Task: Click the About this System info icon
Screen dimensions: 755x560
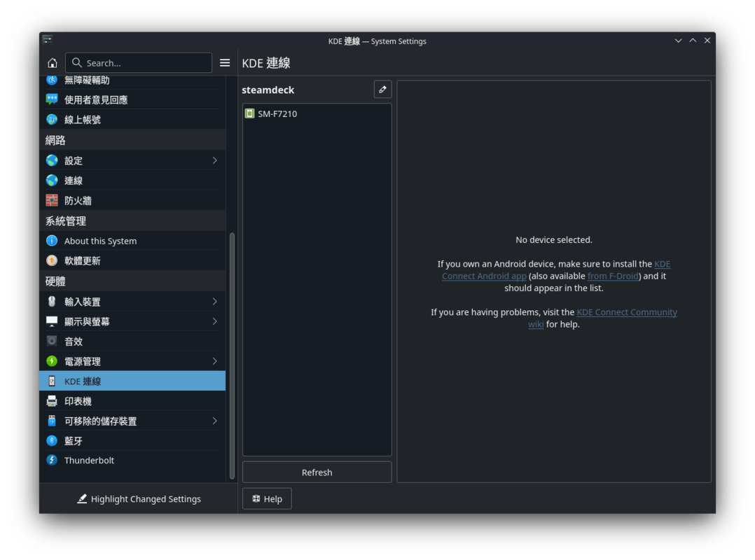Action: coord(52,241)
